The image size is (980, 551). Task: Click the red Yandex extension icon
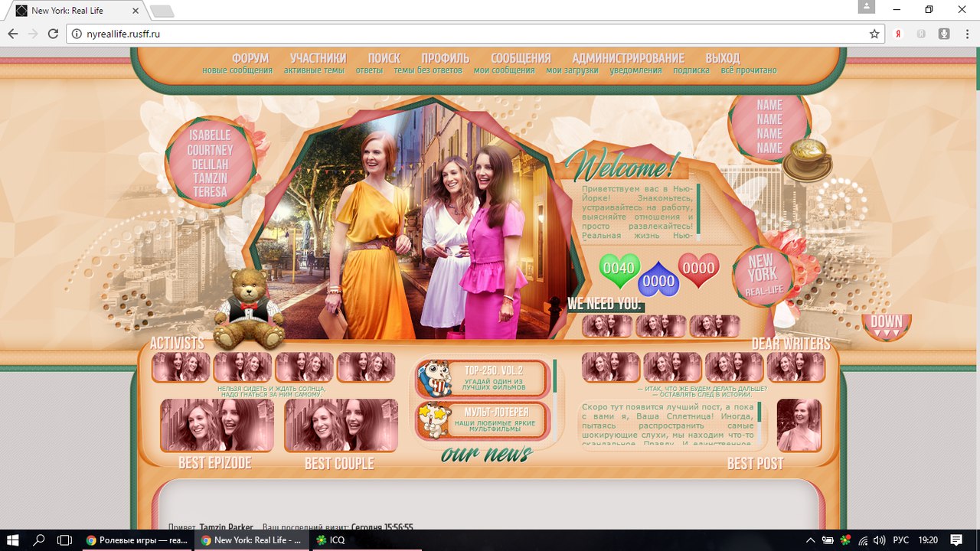click(x=898, y=34)
